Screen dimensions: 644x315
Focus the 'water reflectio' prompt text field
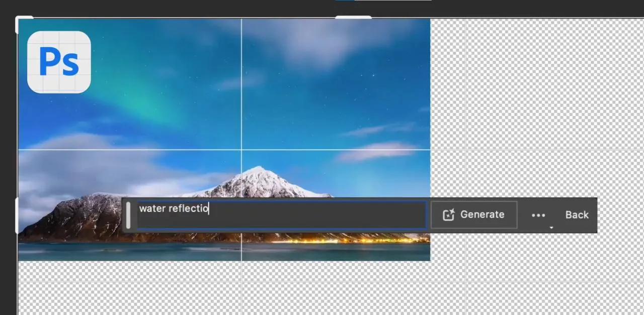click(x=282, y=215)
